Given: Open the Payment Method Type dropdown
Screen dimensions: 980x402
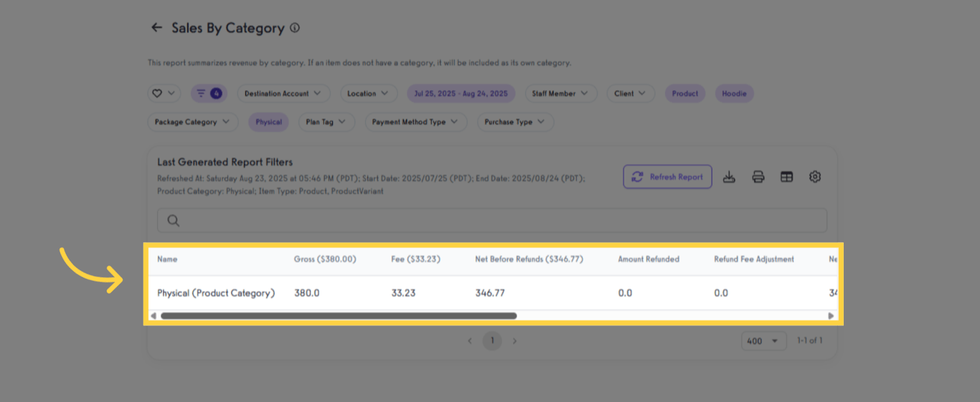Looking at the screenshot, I should click(415, 122).
